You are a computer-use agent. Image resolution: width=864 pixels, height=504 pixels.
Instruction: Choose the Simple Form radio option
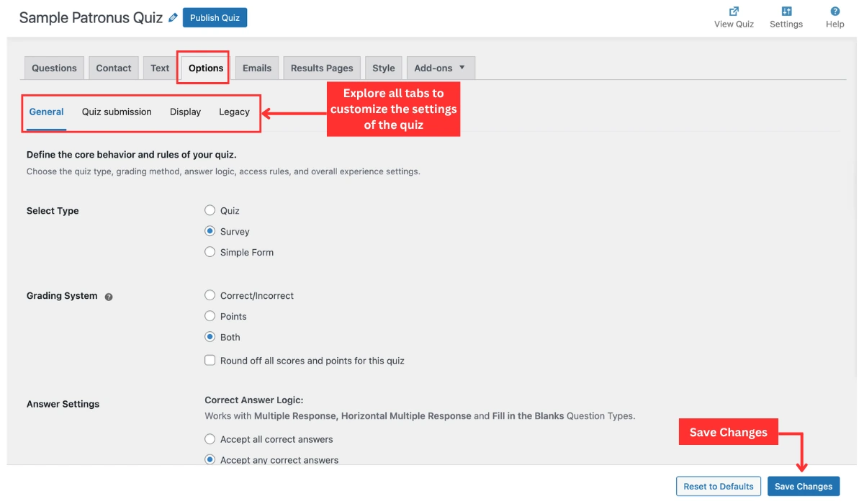pos(210,252)
